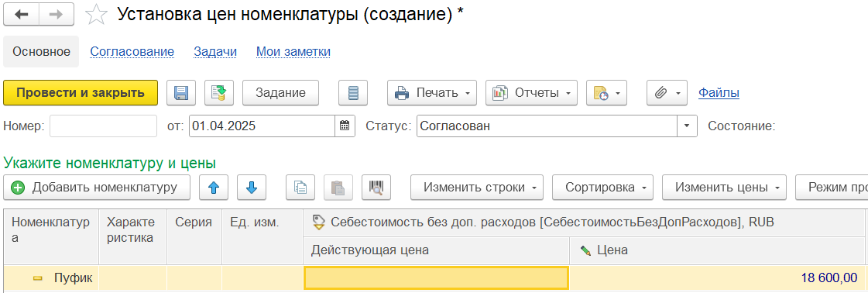Expand the Статус dropdown arrow
This screenshot has height=293, width=868.
pos(687,126)
